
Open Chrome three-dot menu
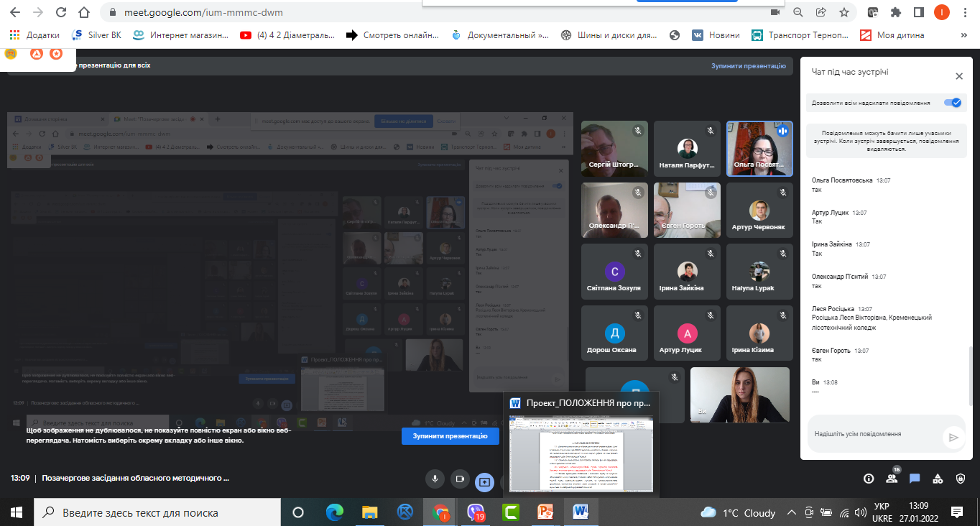pyautogui.click(x=964, y=12)
